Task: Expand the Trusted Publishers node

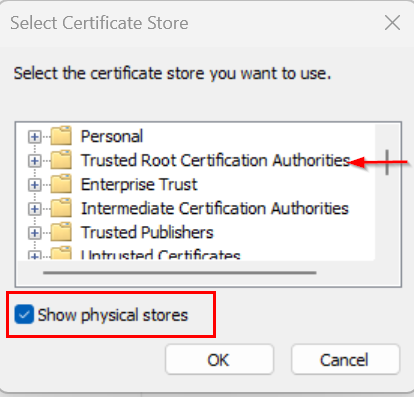Action: pos(34,233)
